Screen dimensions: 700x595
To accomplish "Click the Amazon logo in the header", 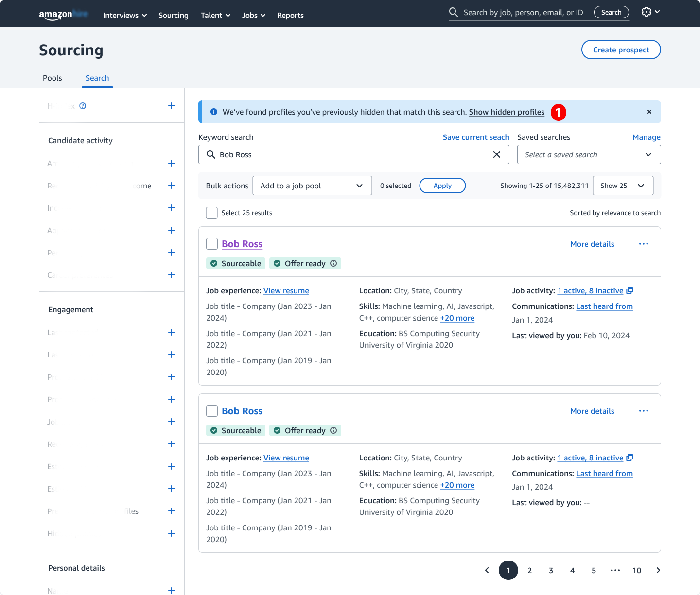I will (x=63, y=15).
